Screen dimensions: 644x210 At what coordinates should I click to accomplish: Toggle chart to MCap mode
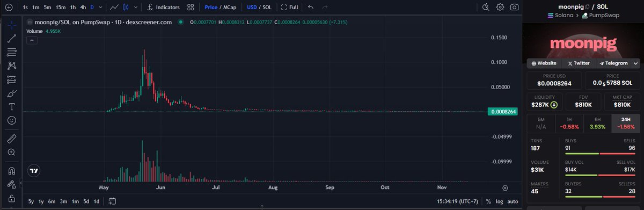click(230, 8)
